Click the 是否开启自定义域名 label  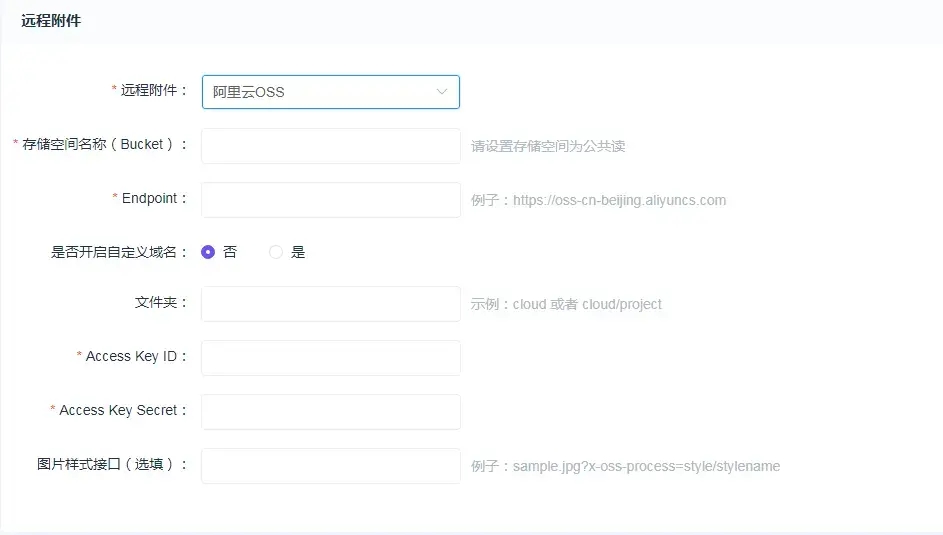pos(119,253)
